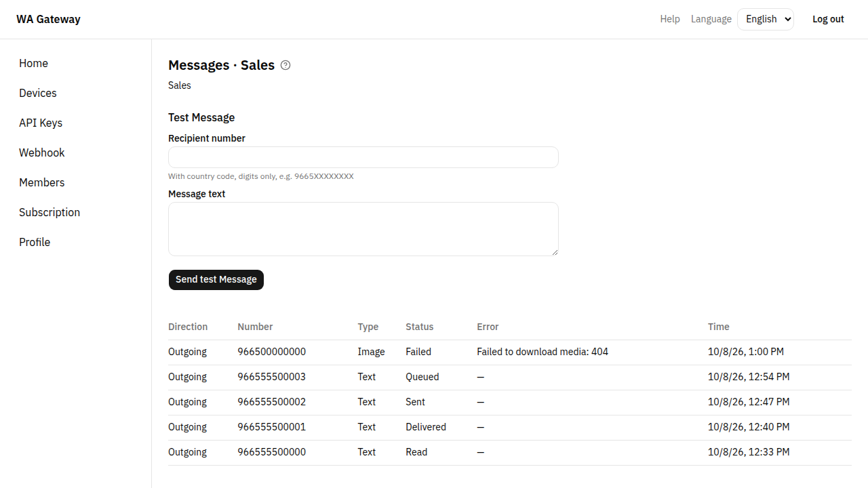
Task: Click the Log out button
Action: [828, 19]
